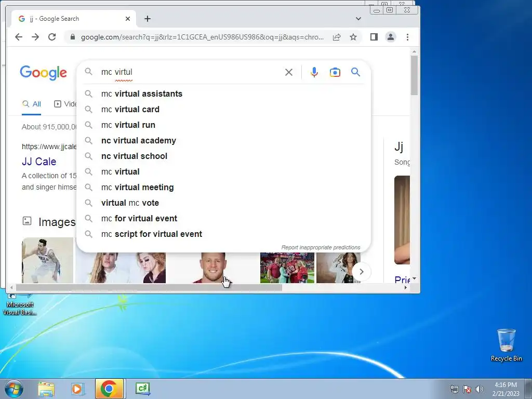The width and height of the screenshot is (532, 399).
Task: Click into the 'mc virtul' search field
Action: tap(190, 72)
